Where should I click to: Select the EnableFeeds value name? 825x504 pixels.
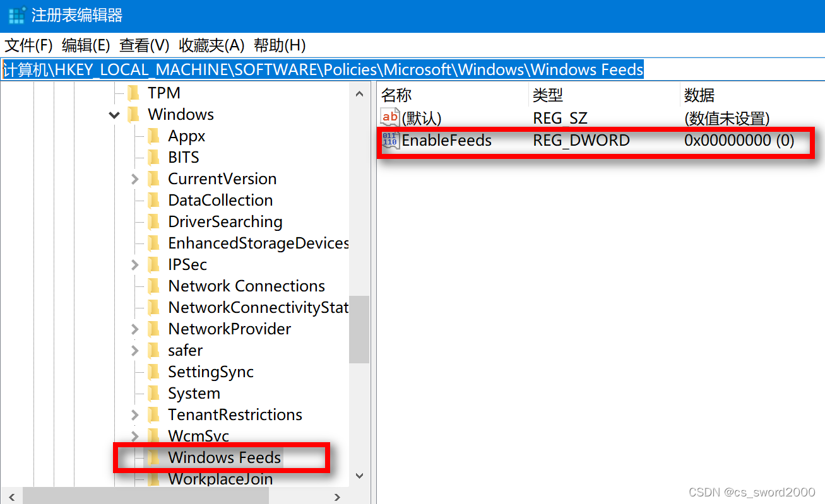(x=447, y=140)
